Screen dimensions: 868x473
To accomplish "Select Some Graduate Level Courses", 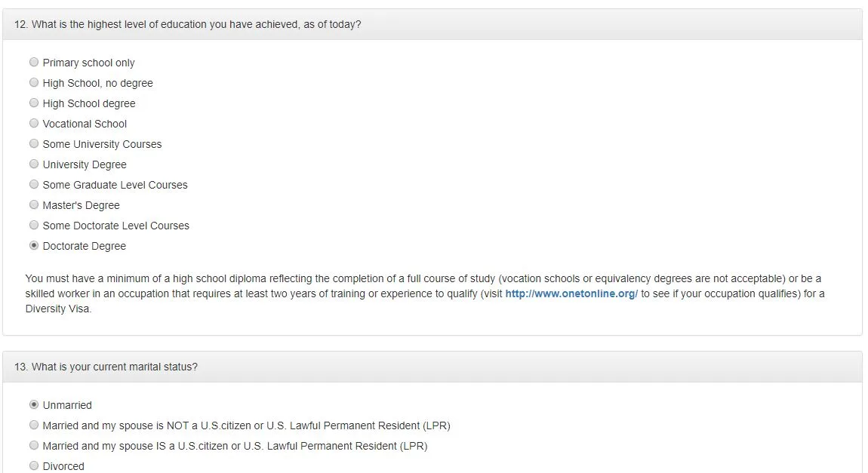I will tap(34, 184).
